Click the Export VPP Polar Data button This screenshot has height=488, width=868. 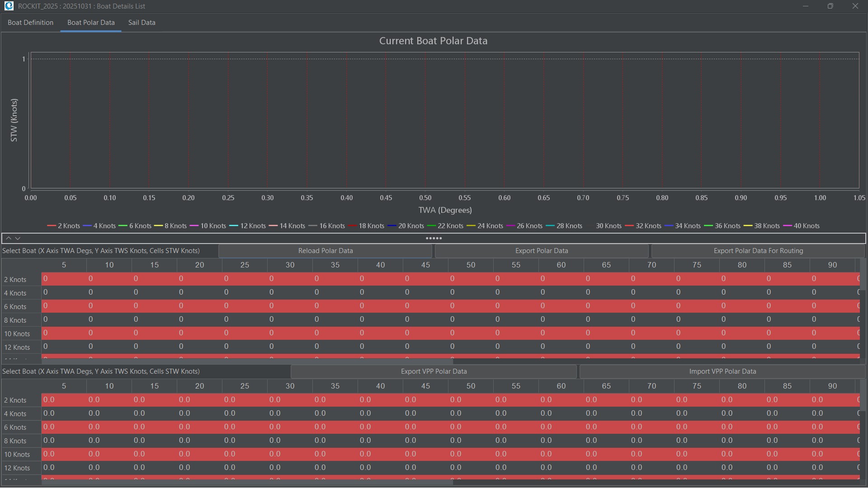pos(434,371)
